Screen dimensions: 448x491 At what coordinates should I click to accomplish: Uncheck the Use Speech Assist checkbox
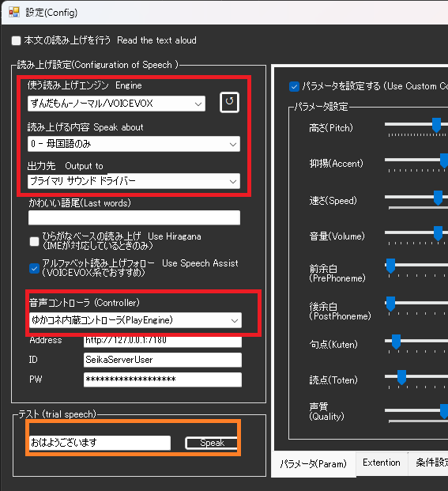pyautogui.click(x=34, y=268)
